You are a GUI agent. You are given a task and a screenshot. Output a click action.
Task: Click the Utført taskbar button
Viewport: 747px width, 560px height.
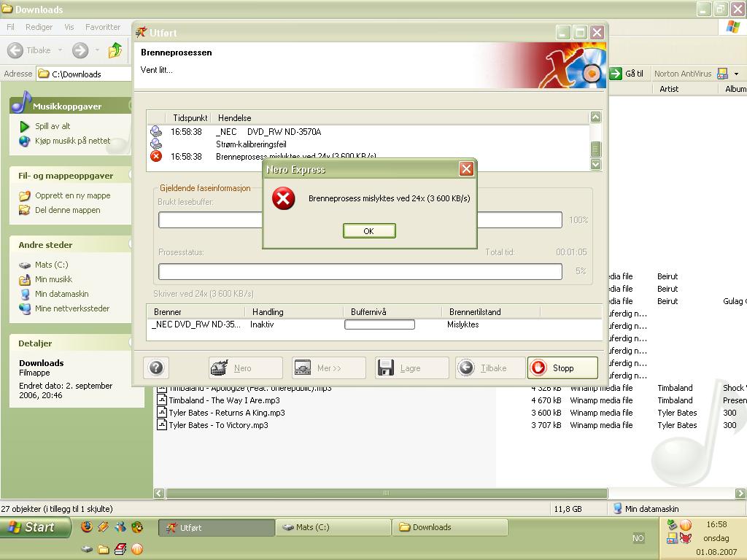pos(216,528)
